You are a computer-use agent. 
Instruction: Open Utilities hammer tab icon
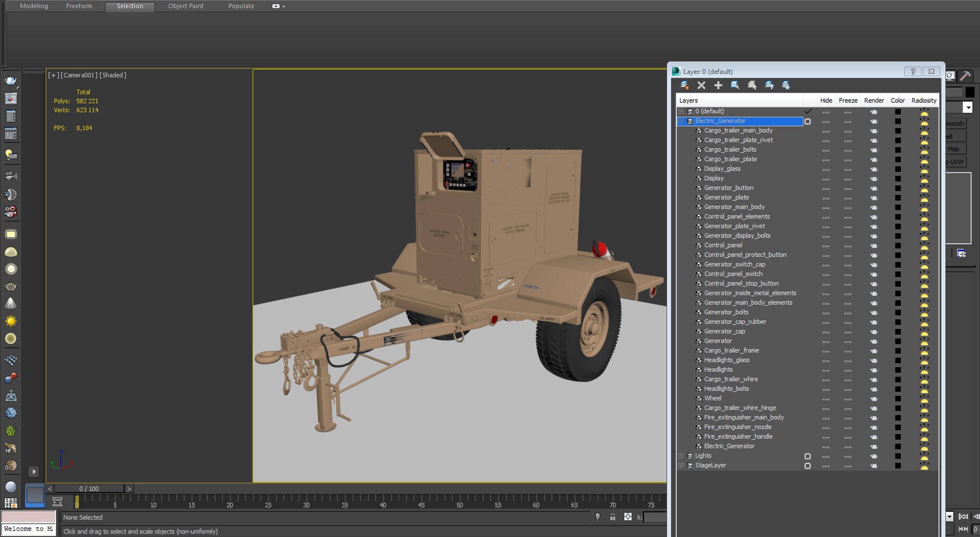pyautogui.click(x=965, y=76)
